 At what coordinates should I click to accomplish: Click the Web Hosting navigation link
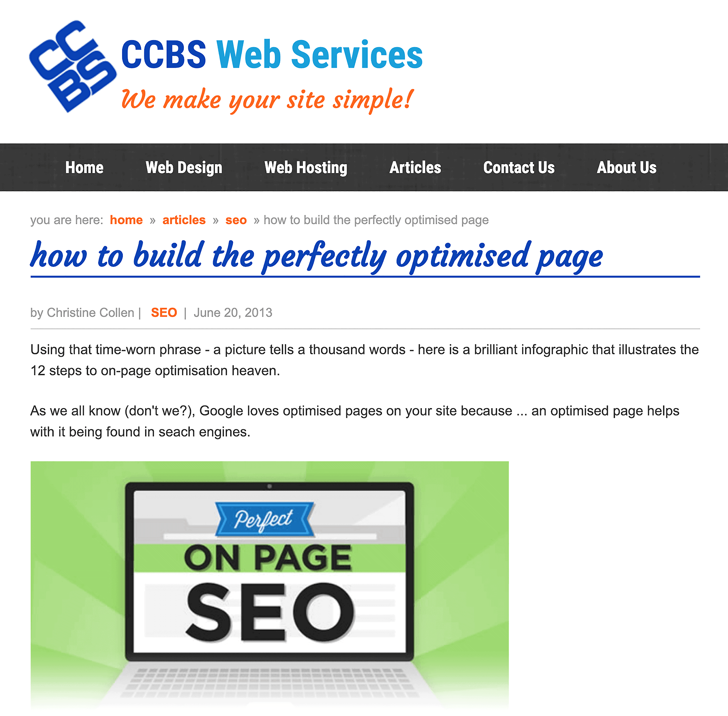[x=306, y=167]
